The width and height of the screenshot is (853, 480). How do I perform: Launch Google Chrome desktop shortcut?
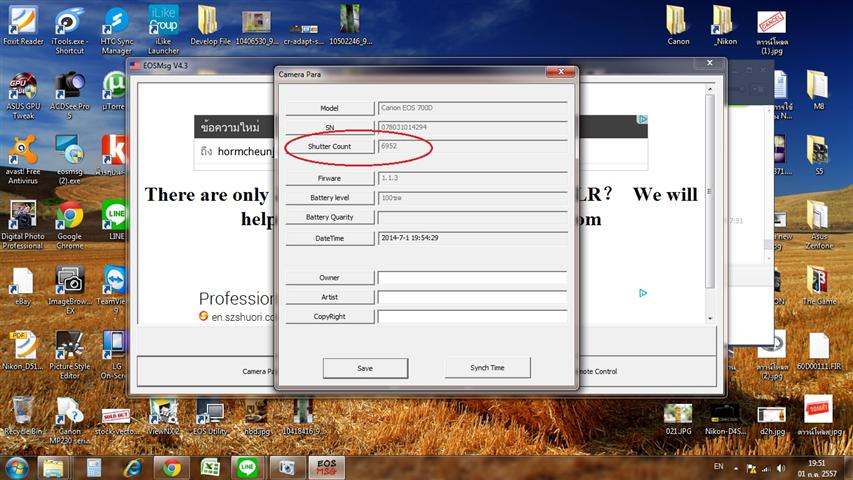tap(70, 225)
